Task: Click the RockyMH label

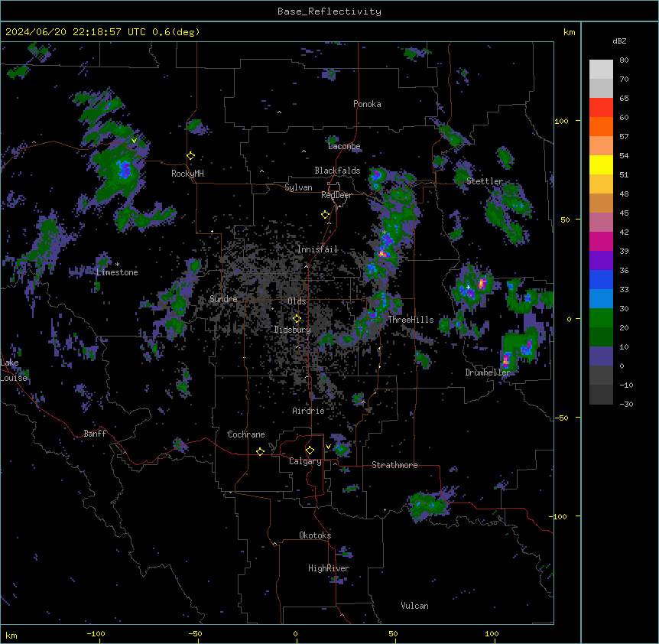Action: click(187, 174)
